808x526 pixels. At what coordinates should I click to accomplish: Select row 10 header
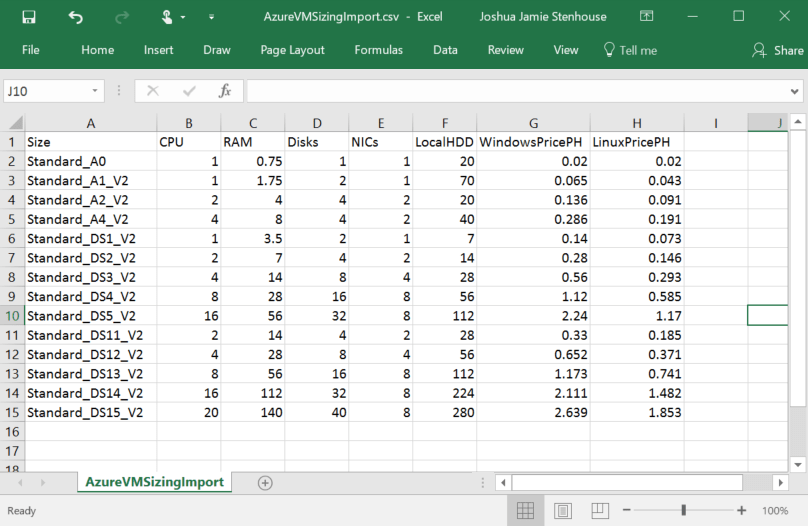12,316
